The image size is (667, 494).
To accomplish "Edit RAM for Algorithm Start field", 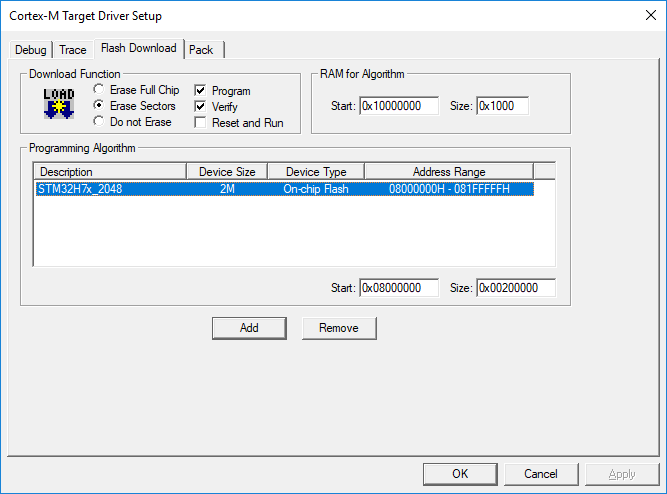I will [x=399, y=106].
